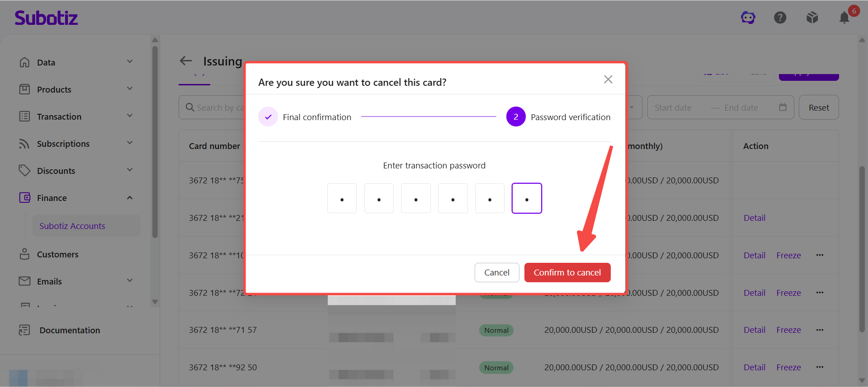Open the chatbot assistant icon
The image size is (868, 387).
[x=748, y=18]
